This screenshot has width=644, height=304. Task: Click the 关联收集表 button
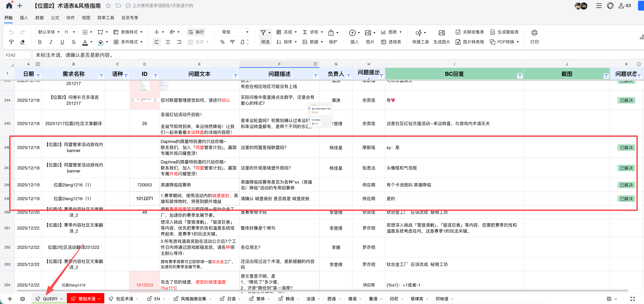470,32
